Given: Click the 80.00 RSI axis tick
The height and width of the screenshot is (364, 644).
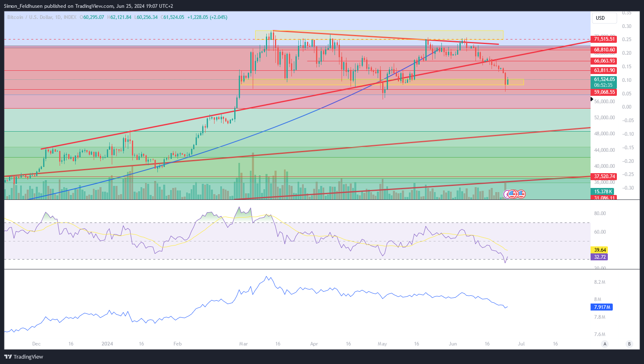Looking at the screenshot, I should coord(600,213).
